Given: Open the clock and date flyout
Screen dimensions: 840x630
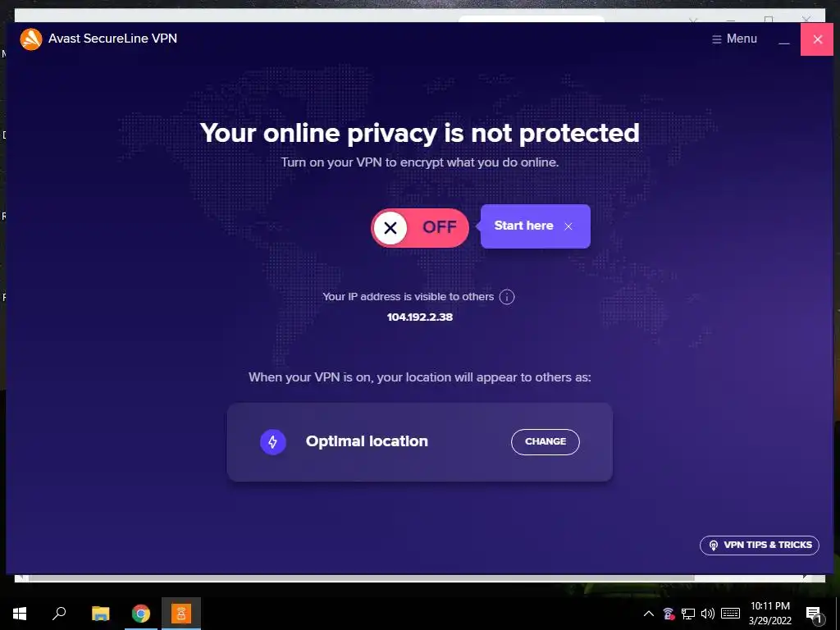Looking at the screenshot, I should point(769,614).
